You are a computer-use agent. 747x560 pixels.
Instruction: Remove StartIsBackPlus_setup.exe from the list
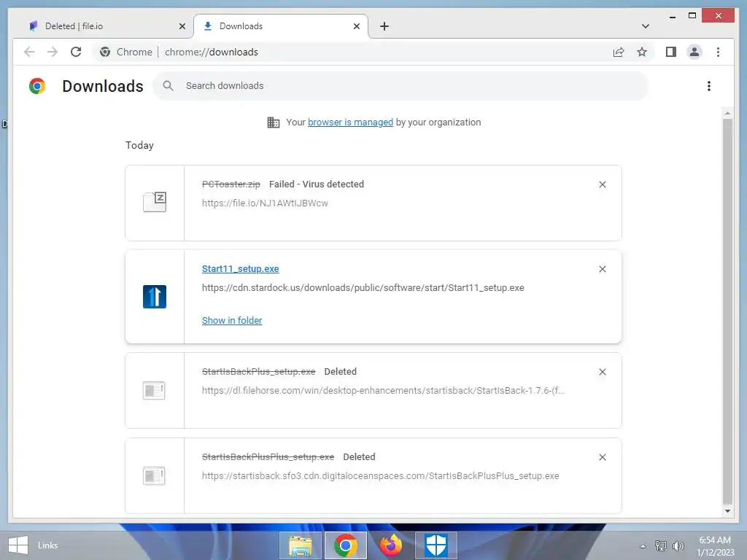pos(602,372)
